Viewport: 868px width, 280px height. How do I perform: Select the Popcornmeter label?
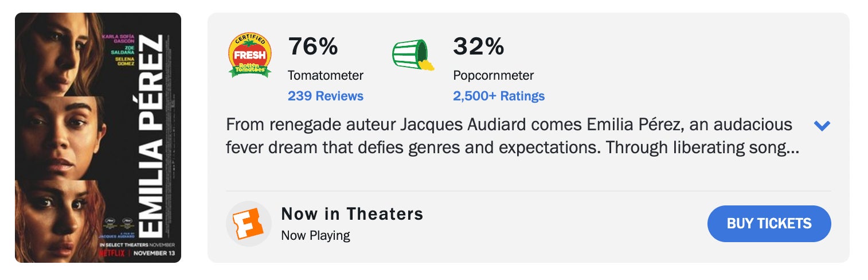(493, 75)
